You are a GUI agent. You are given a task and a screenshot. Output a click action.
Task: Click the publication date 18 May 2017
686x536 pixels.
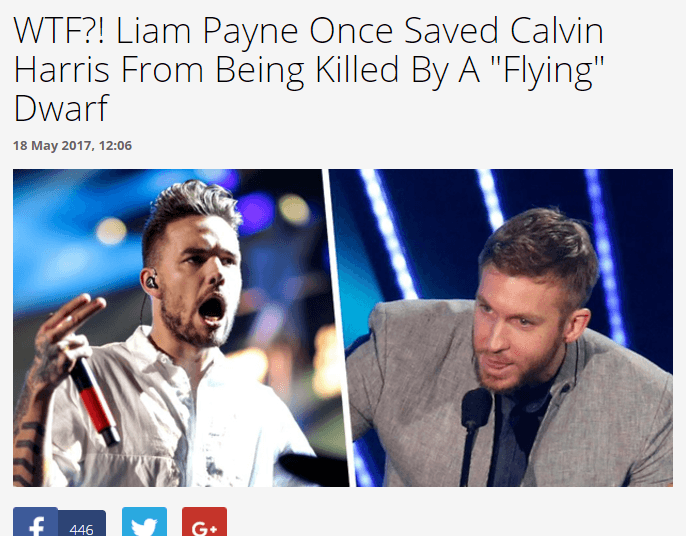(x=52, y=145)
